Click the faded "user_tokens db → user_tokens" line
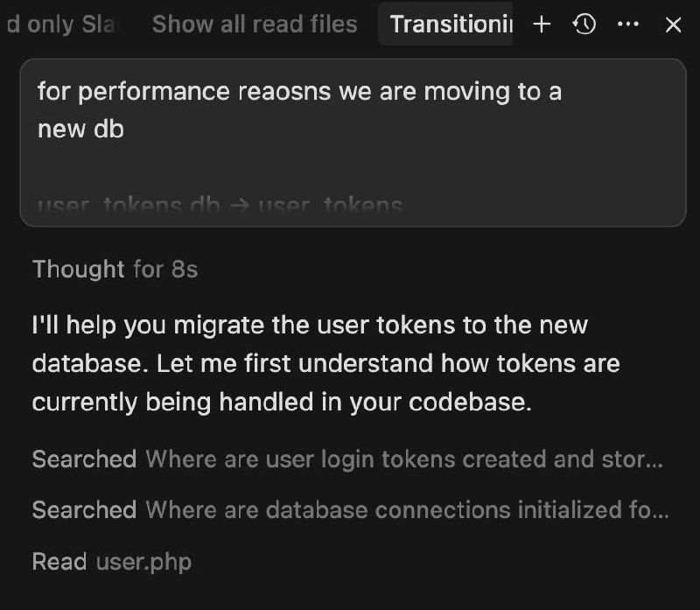700x610 pixels. (x=220, y=207)
